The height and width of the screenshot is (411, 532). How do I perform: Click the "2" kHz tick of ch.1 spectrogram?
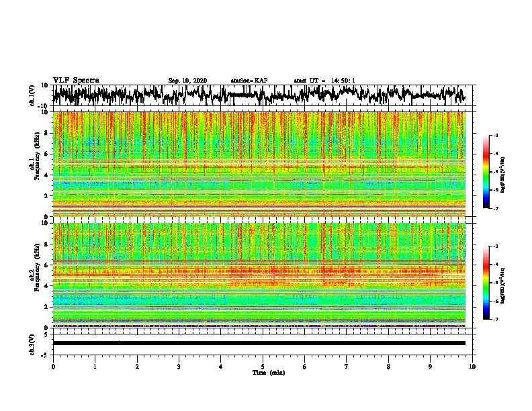click(47, 196)
